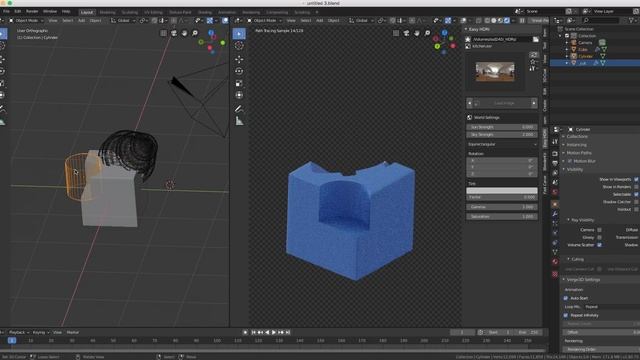Toggle Volume Scatter ray visibility checkbox
The width and height of the screenshot is (640, 360).
tap(599, 245)
